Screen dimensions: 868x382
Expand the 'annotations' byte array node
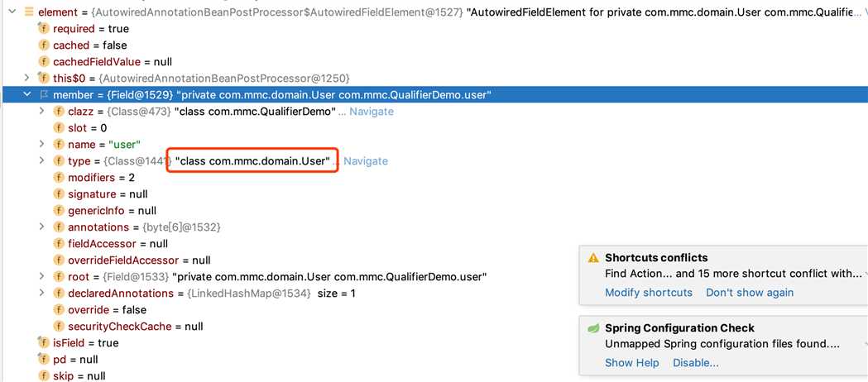tap(41, 227)
